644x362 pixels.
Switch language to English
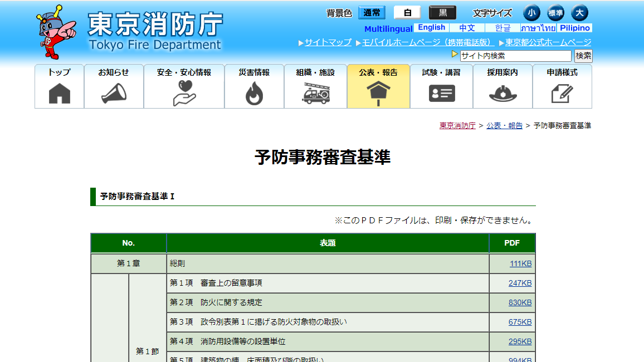pyautogui.click(x=432, y=27)
